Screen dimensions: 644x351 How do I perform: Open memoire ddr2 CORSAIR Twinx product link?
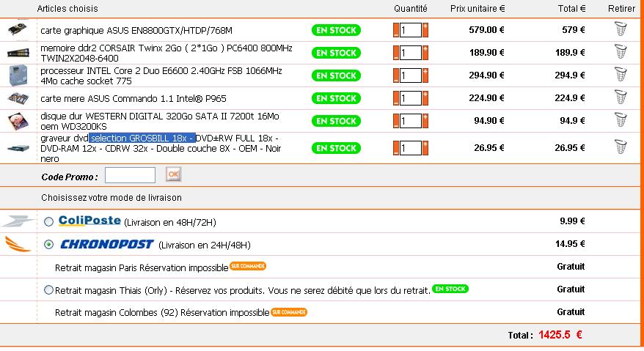click(x=167, y=53)
